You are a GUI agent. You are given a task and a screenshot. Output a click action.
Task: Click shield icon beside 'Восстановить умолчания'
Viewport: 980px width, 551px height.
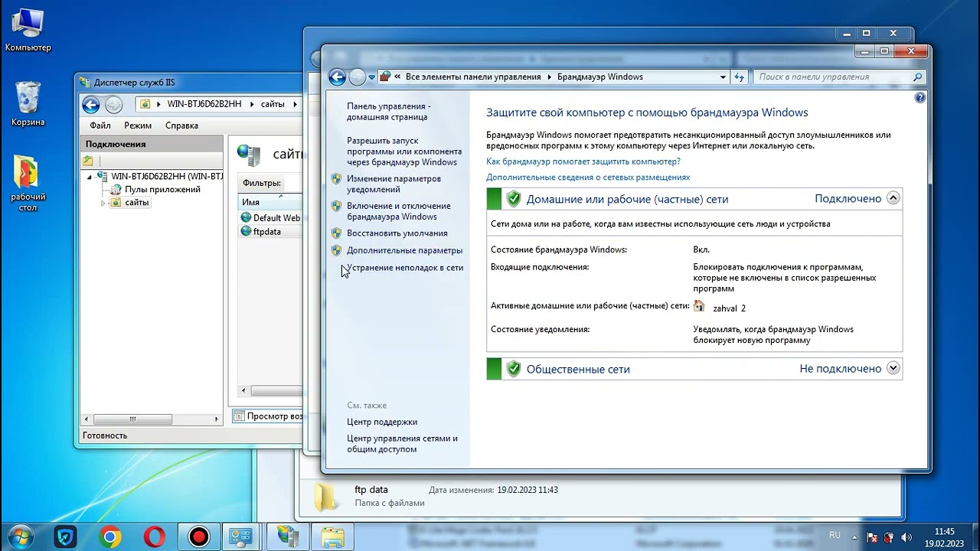tap(336, 233)
